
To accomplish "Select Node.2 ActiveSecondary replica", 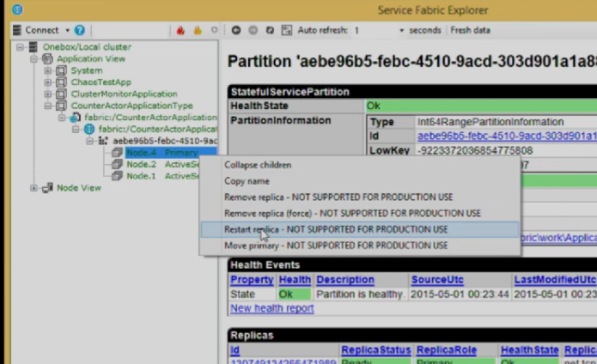I will click(162, 164).
